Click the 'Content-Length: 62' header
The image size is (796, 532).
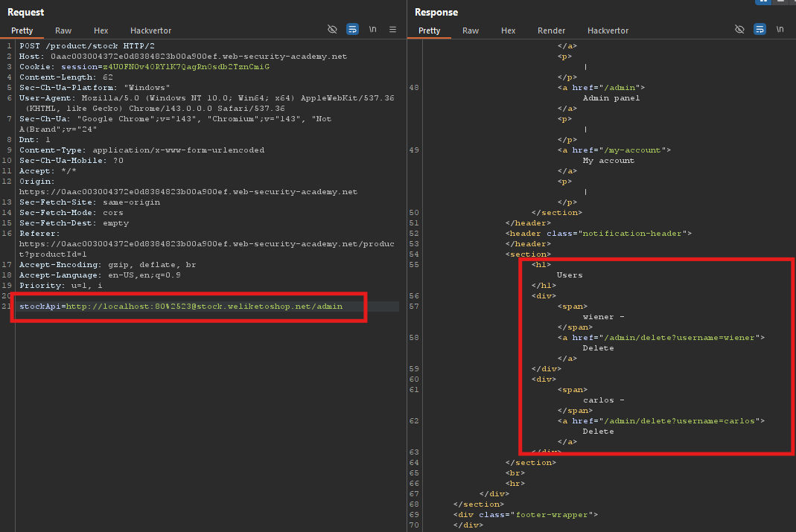click(x=66, y=77)
